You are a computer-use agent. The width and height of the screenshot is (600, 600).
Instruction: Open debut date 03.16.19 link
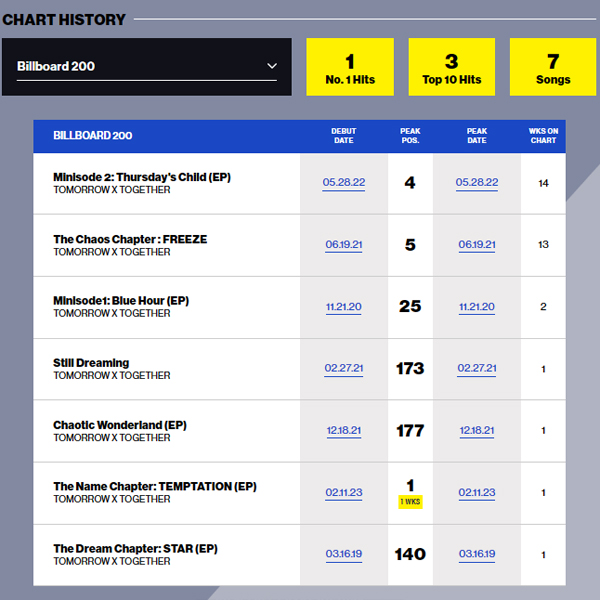click(344, 554)
